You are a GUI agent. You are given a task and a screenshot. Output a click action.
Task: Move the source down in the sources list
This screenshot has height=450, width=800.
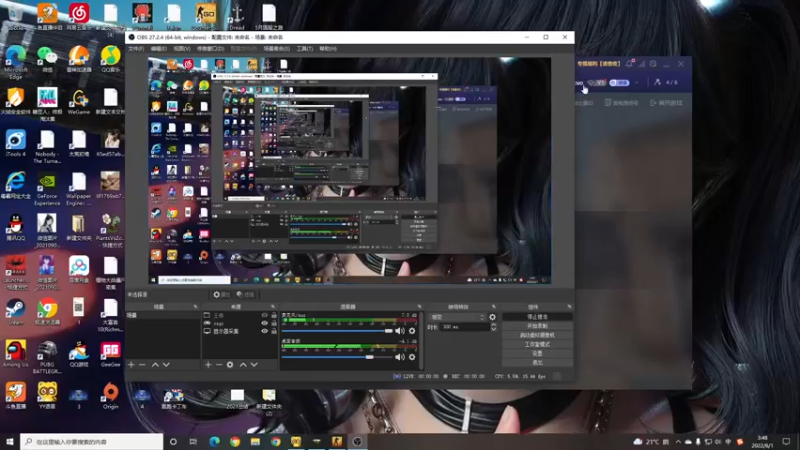[254, 365]
